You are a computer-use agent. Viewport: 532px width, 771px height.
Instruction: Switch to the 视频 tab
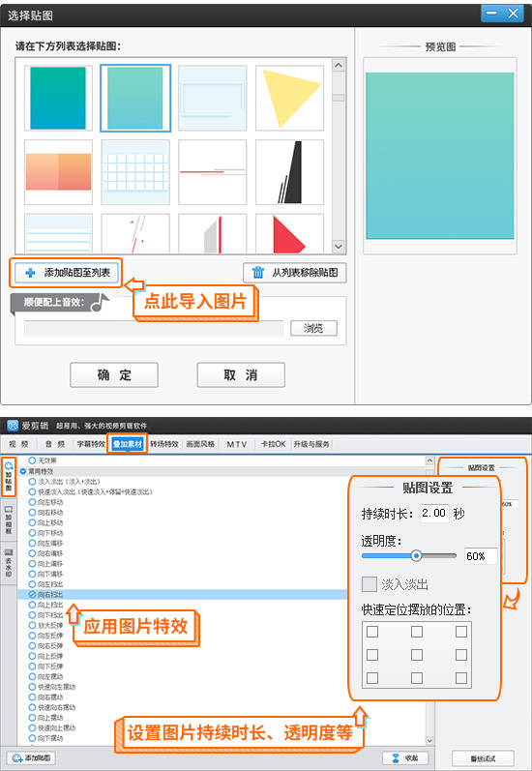[x=18, y=444]
